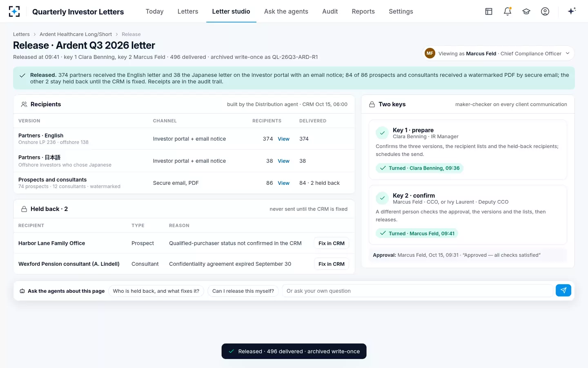Viewport: 588px width, 368px height.
Task: Click 'Qualified-purchaser status not confirmed' reason
Action: coord(235,243)
